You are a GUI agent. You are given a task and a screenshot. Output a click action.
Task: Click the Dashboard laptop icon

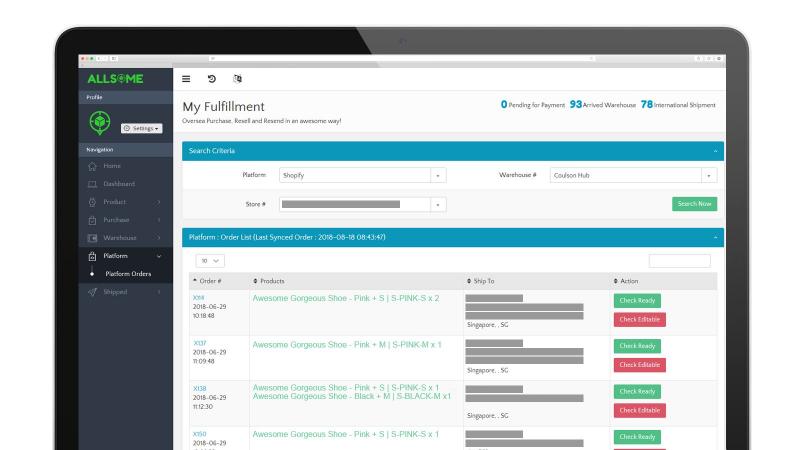(92, 184)
